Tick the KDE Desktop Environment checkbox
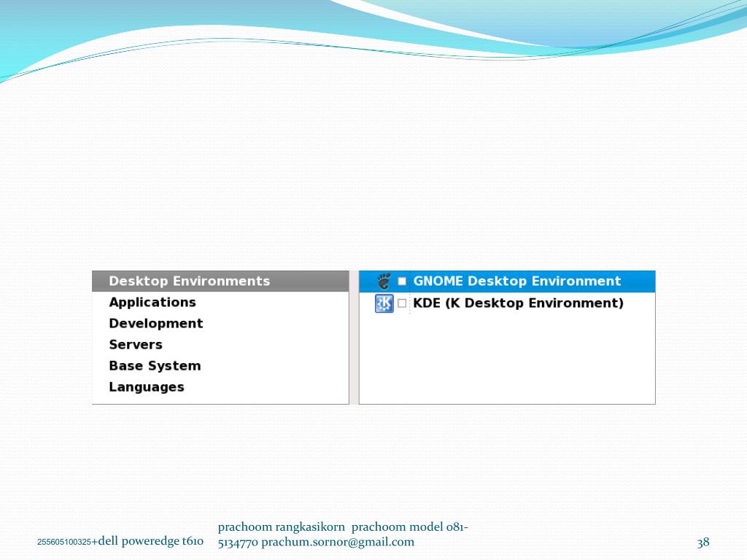The height and width of the screenshot is (560, 747). tap(402, 303)
